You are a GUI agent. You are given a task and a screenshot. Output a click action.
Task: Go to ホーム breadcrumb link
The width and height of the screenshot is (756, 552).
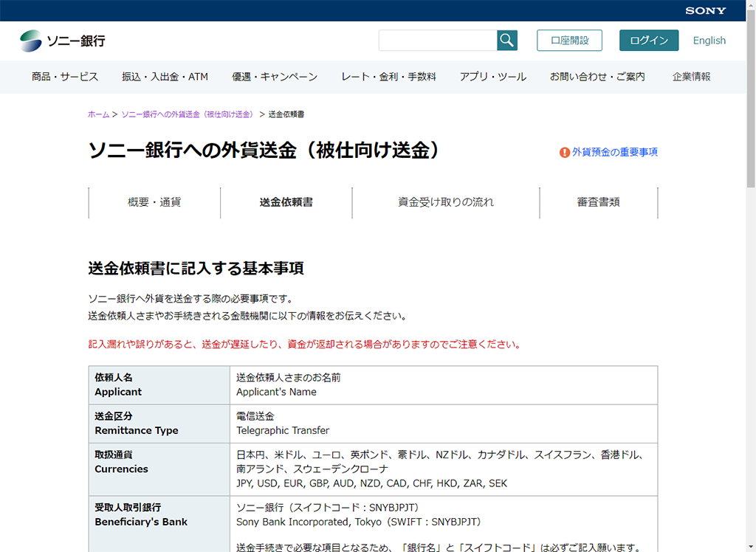pos(98,114)
